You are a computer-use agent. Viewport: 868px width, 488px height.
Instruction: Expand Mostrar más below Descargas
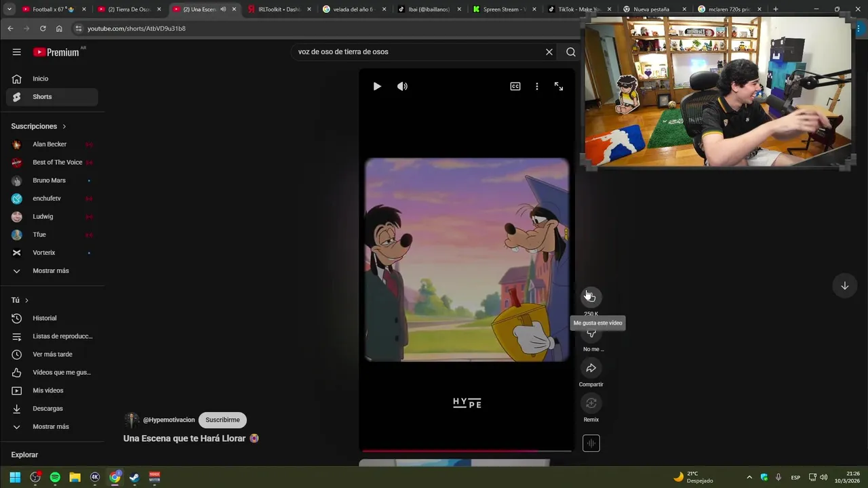point(52,426)
